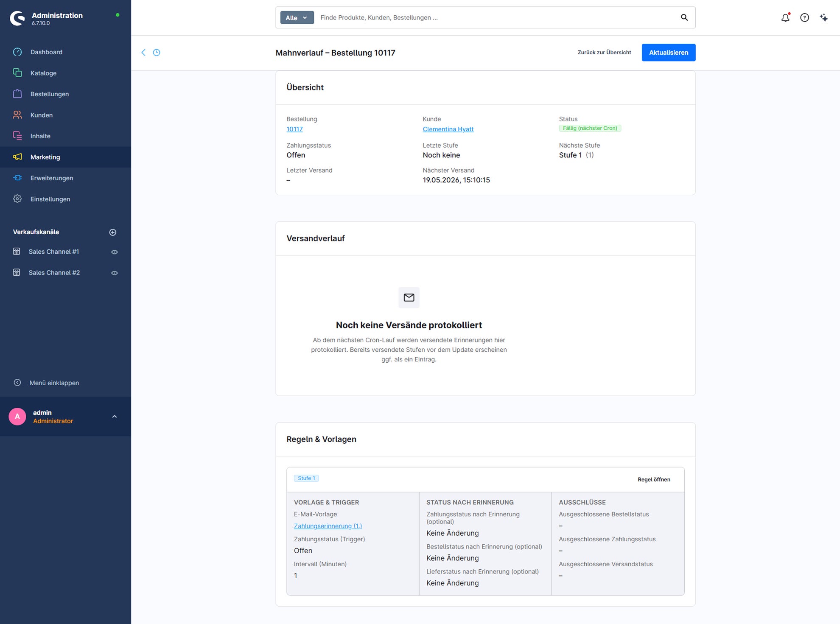This screenshot has height=624, width=840.
Task: Expand the admin user menu chevron
Action: [115, 417]
